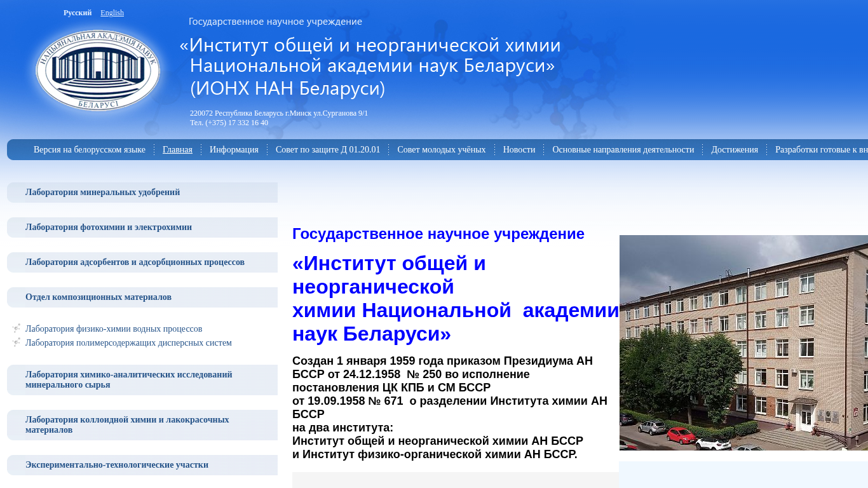Open Лаборатория полимерсодержащих дисперсных систем link
Screen dimensions: 868x488
[x=128, y=343]
